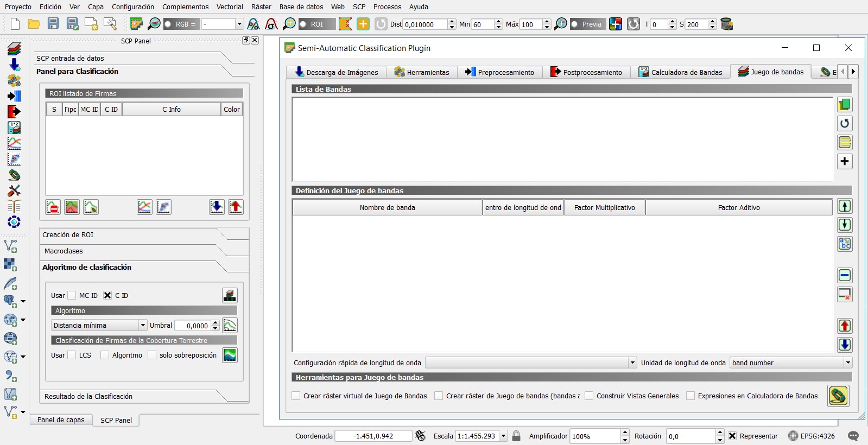868x445 pixels.
Task: Click the Nombre de banda column header
Action: click(387, 207)
